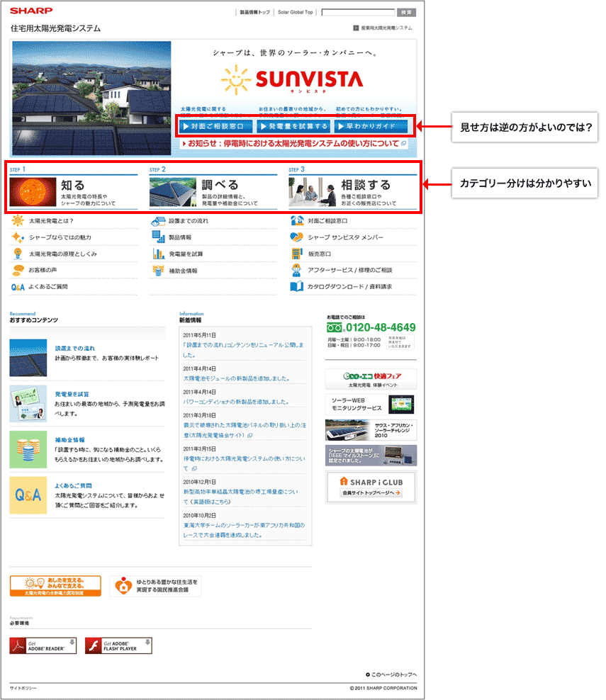
Task: Open アフターサービス / 修理のご相談 link
Action: [x=349, y=270]
